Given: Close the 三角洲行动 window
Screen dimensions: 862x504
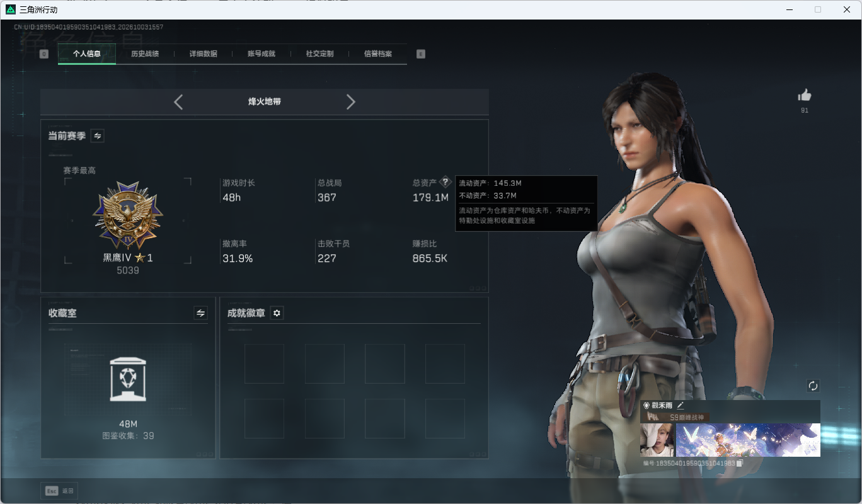Looking at the screenshot, I should coord(846,9).
